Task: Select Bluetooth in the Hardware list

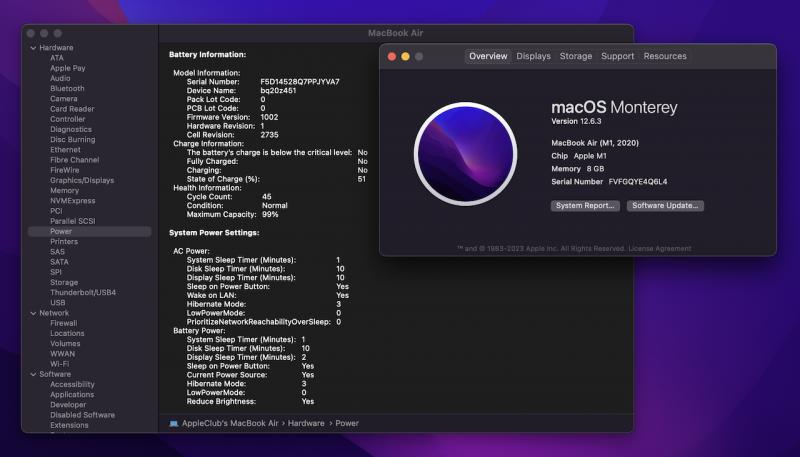Action: [67, 88]
